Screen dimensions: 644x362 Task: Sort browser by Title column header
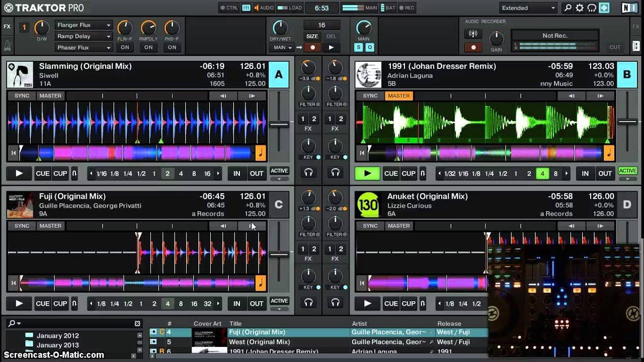235,323
